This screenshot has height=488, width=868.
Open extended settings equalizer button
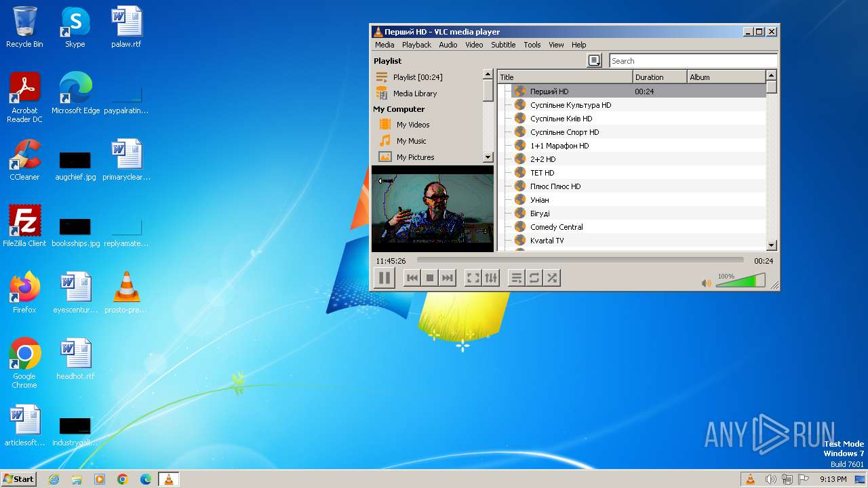pyautogui.click(x=491, y=278)
